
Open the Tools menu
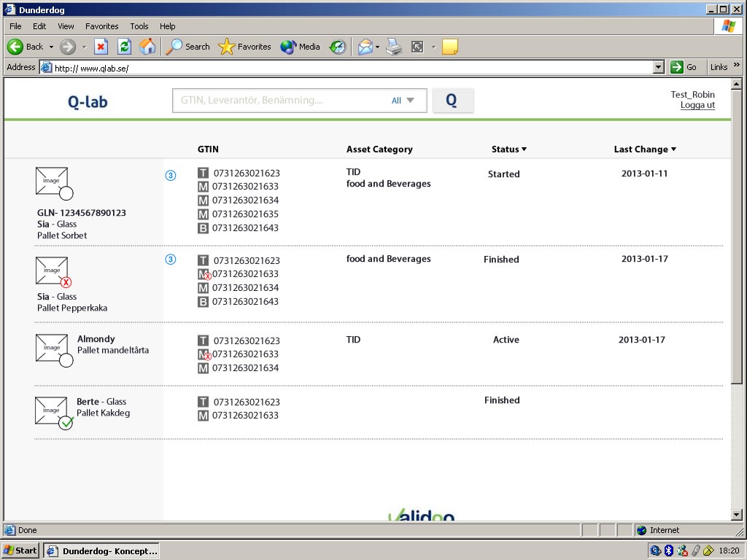[139, 26]
